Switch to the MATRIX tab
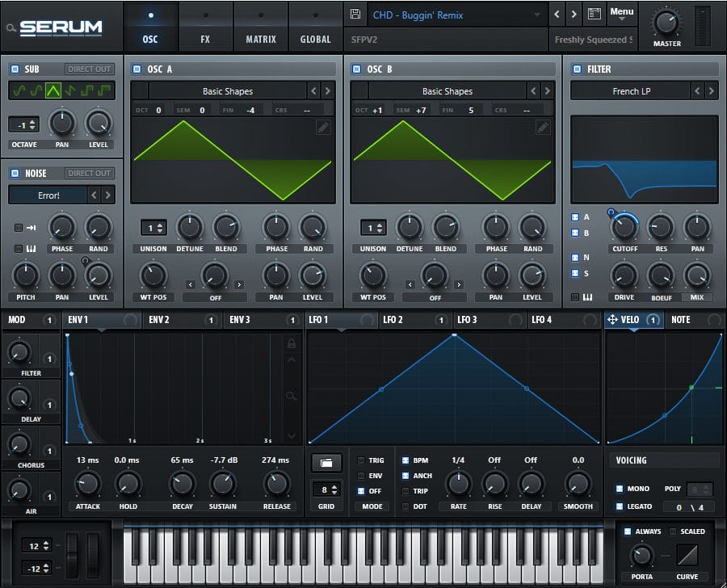727x588 pixels. click(261, 27)
